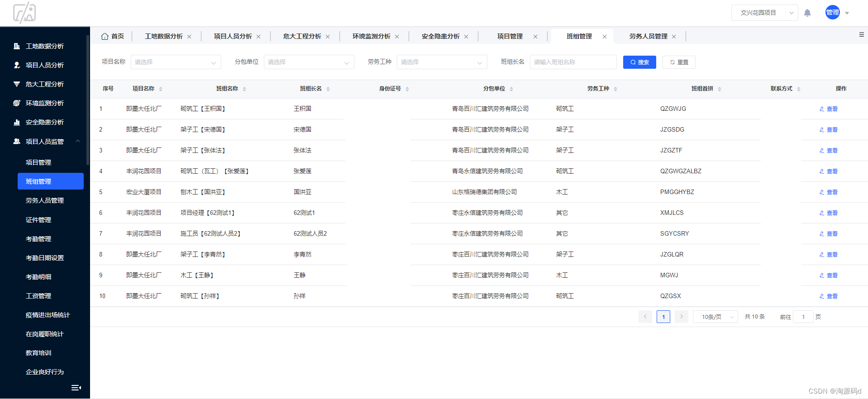Click the 重置 reset button

pos(679,62)
